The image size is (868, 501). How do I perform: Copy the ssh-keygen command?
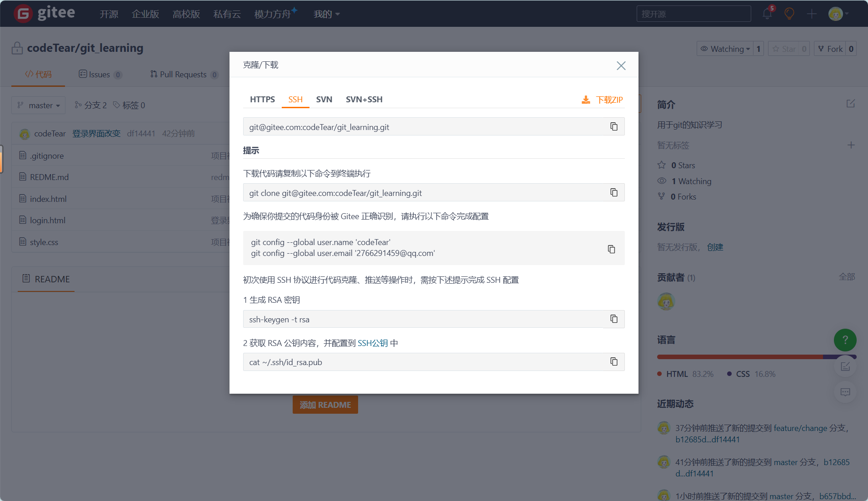pos(614,319)
